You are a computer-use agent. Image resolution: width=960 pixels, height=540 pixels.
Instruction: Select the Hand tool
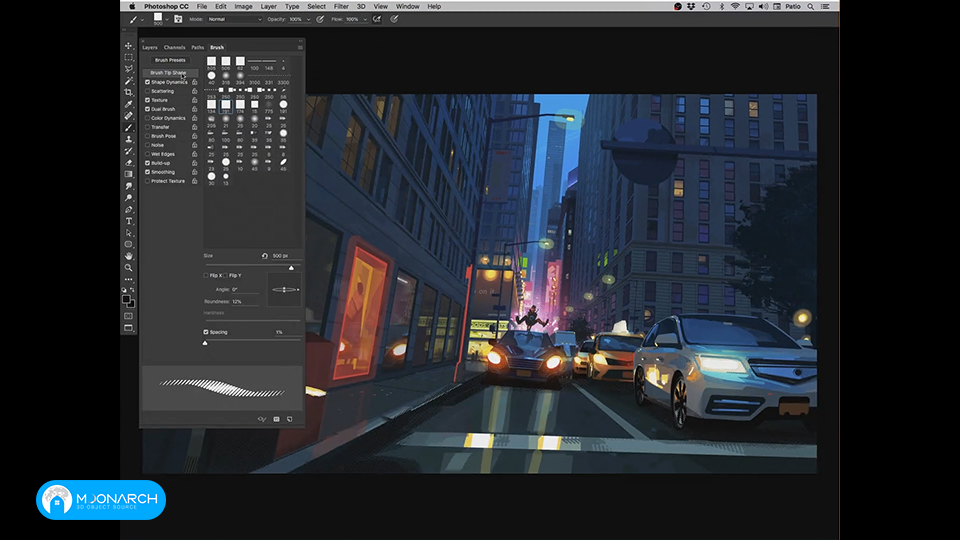(129, 256)
